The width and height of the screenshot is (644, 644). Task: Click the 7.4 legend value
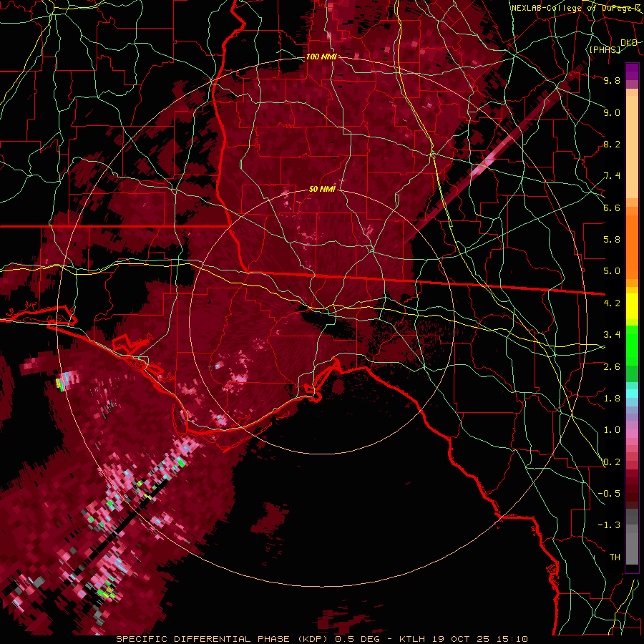tap(612, 176)
